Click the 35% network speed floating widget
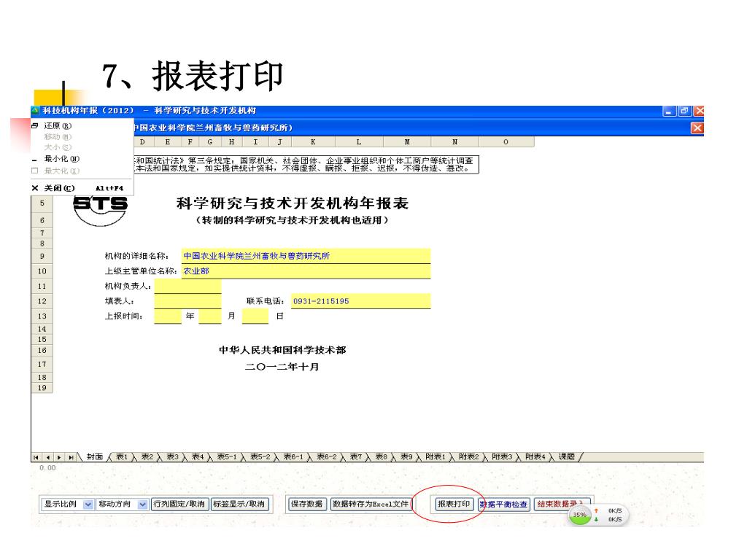The height and width of the screenshot is (560, 747). 598,516
